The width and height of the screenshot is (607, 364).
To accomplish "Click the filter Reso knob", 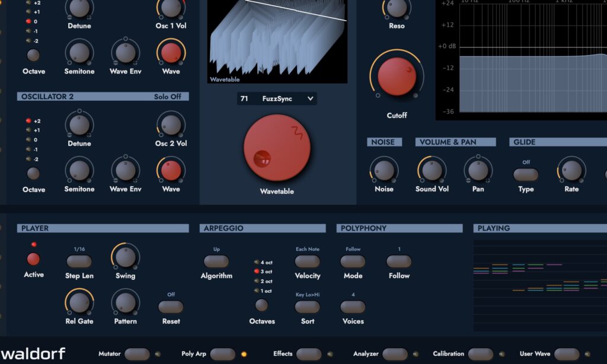I will (397, 8).
